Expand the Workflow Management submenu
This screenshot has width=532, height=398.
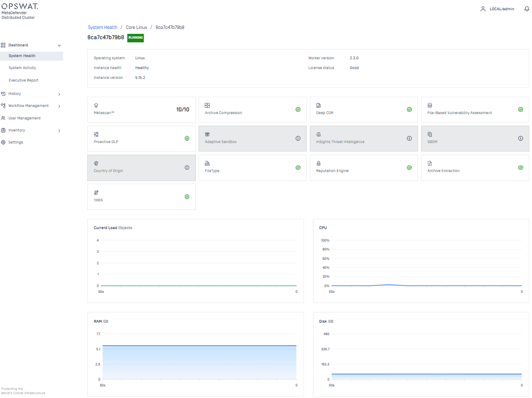59,106
